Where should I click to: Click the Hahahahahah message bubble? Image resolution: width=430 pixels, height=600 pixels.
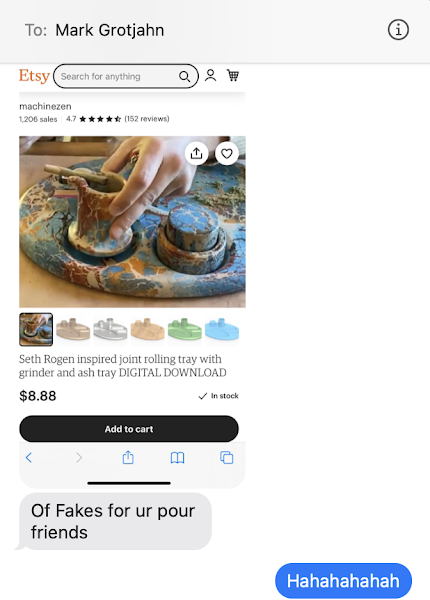coord(344,580)
